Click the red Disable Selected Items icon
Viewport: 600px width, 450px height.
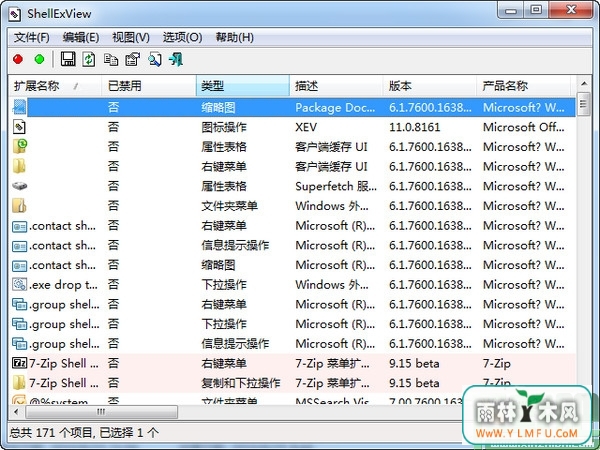tap(18, 59)
